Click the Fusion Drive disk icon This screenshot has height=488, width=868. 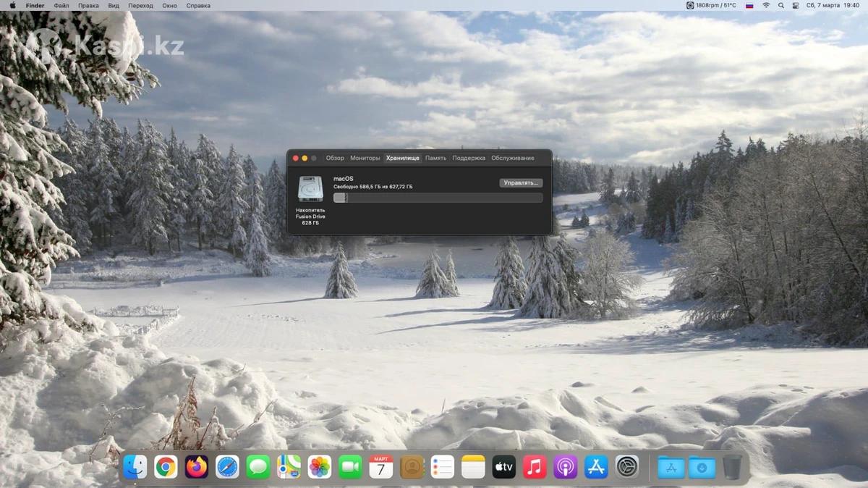[310, 189]
